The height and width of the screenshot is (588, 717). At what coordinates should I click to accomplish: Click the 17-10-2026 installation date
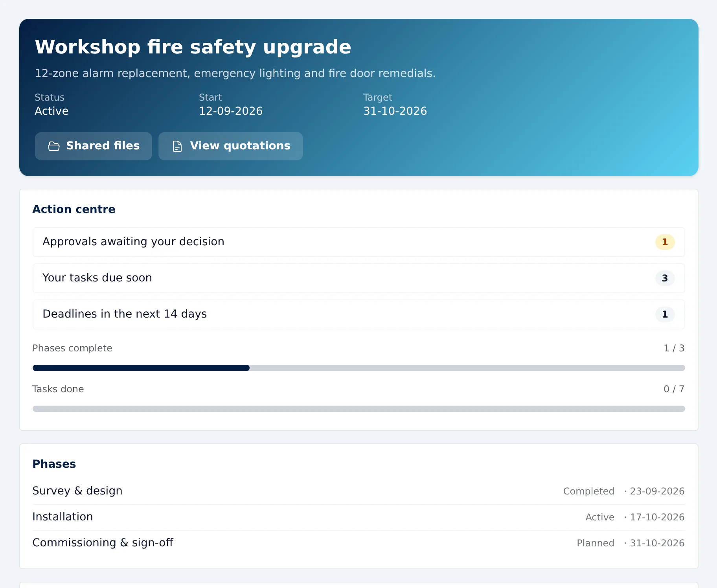[657, 517]
